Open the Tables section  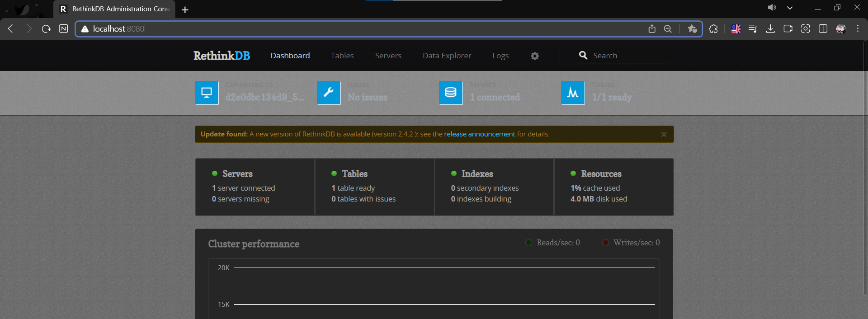[342, 56]
